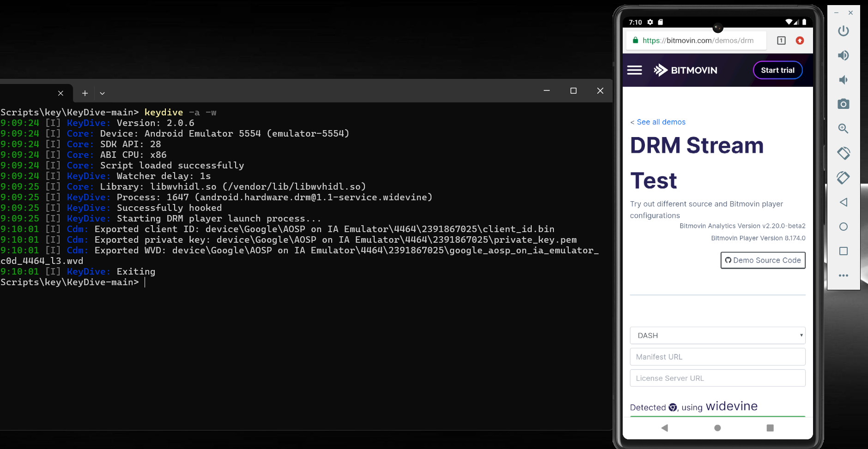Lower volume with emulator volume down icon

coord(844,80)
